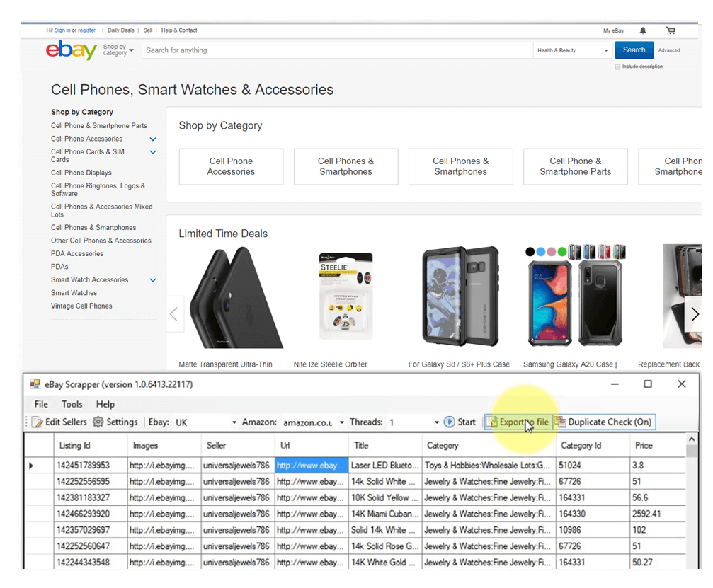Screen dimensions: 713x588
Task: Select the black color swatch for Galaxy A20 case
Action: pyautogui.click(x=530, y=252)
